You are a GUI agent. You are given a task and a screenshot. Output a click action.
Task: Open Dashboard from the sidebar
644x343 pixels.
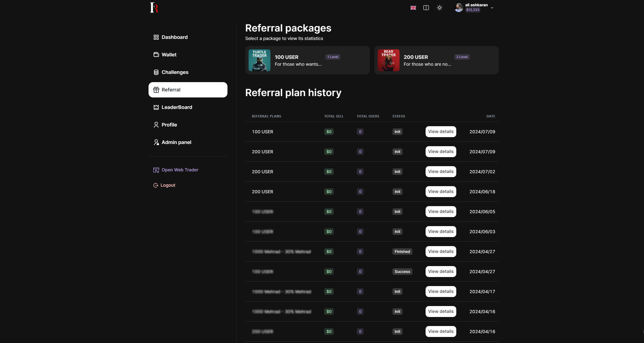[x=174, y=37]
